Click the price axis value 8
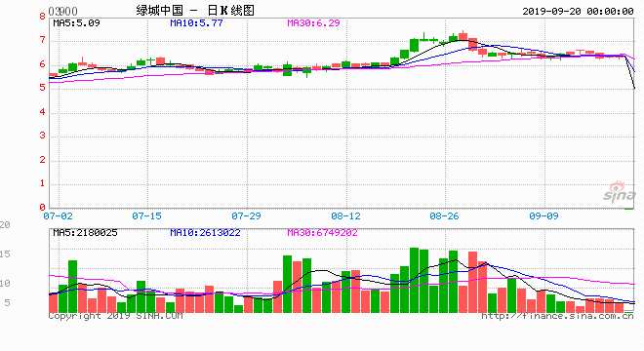This screenshot has height=351, width=644. 42,17
